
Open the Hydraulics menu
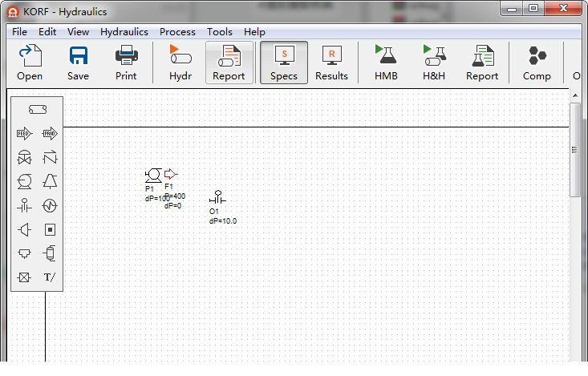point(124,32)
